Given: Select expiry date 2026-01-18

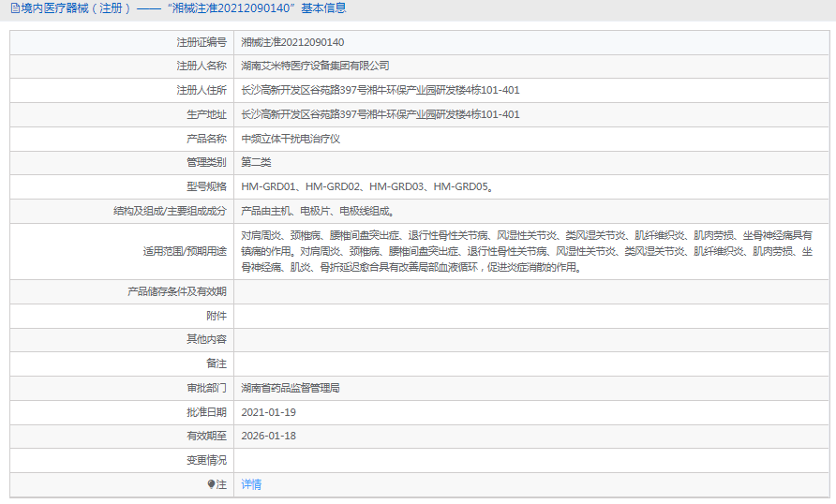Looking at the screenshot, I should [269, 436].
